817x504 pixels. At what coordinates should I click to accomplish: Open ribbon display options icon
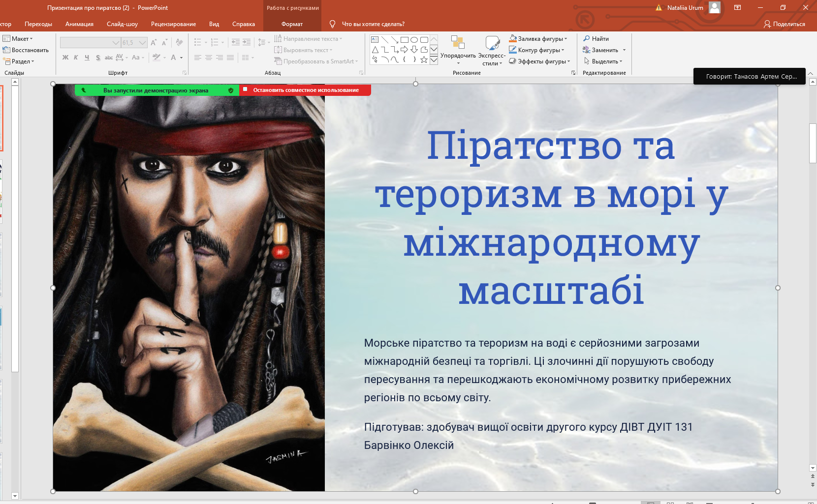pos(737,7)
